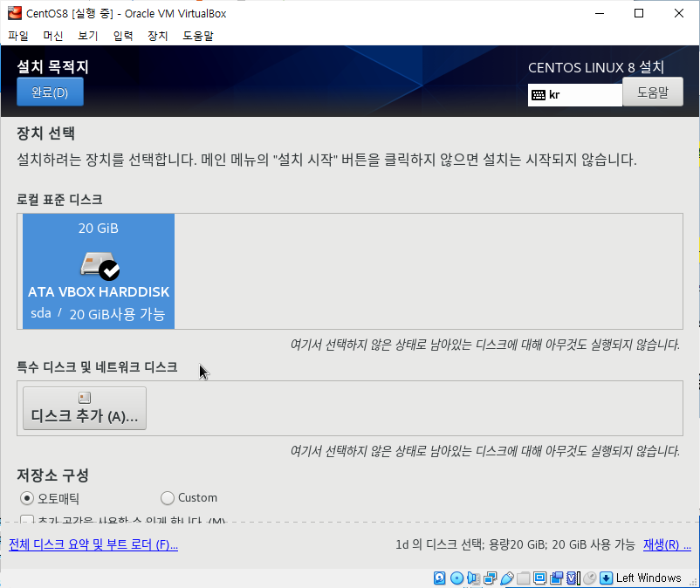Open 전체 디스크 요약 및 부트 로더 link
This screenshot has width=700, height=588.
click(x=93, y=544)
